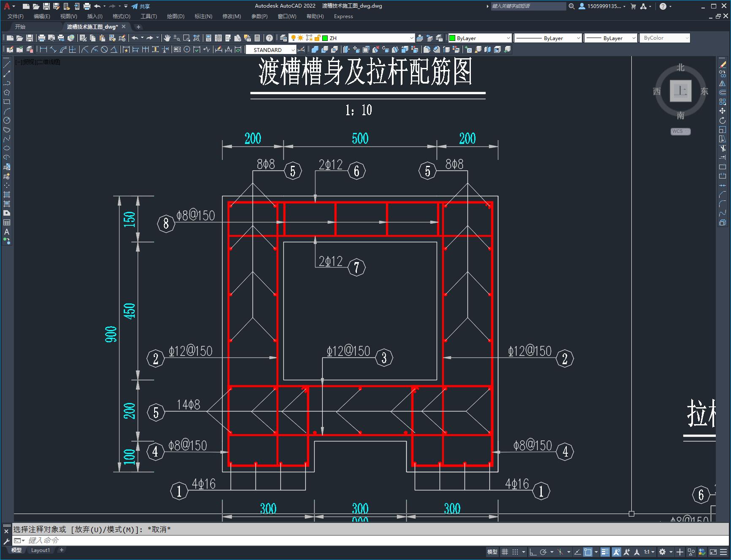Open the QuickCalc calculator icon
This screenshot has width=731, height=560.
[x=257, y=38]
